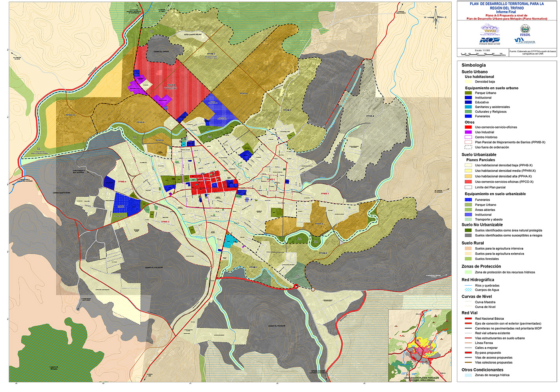
Task: Click the El Salvador government logo
Action: 525,41
